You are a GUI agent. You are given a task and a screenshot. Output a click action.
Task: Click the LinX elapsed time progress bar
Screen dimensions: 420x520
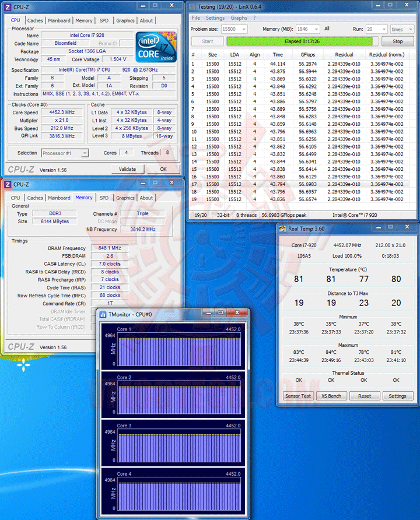click(x=302, y=41)
